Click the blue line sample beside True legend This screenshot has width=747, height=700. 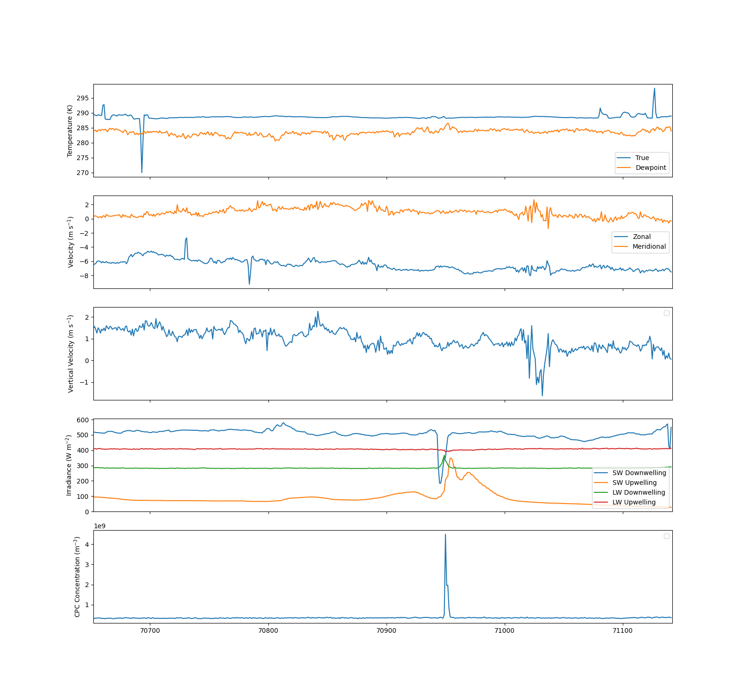(624, 158)
